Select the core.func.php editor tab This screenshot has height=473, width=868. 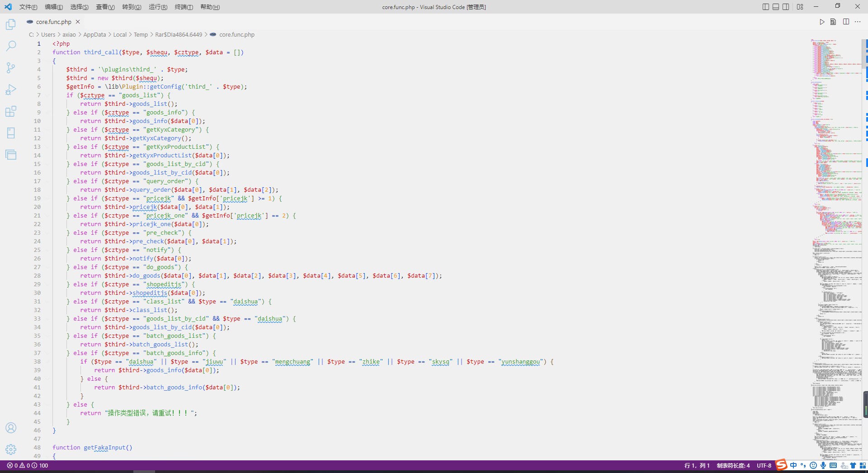tap(53, 22)
